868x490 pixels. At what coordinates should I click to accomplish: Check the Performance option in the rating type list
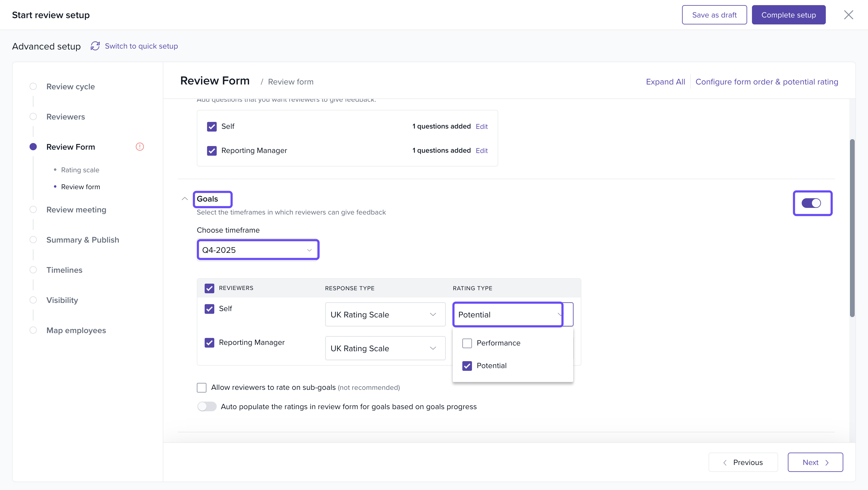tap(467, 343)
